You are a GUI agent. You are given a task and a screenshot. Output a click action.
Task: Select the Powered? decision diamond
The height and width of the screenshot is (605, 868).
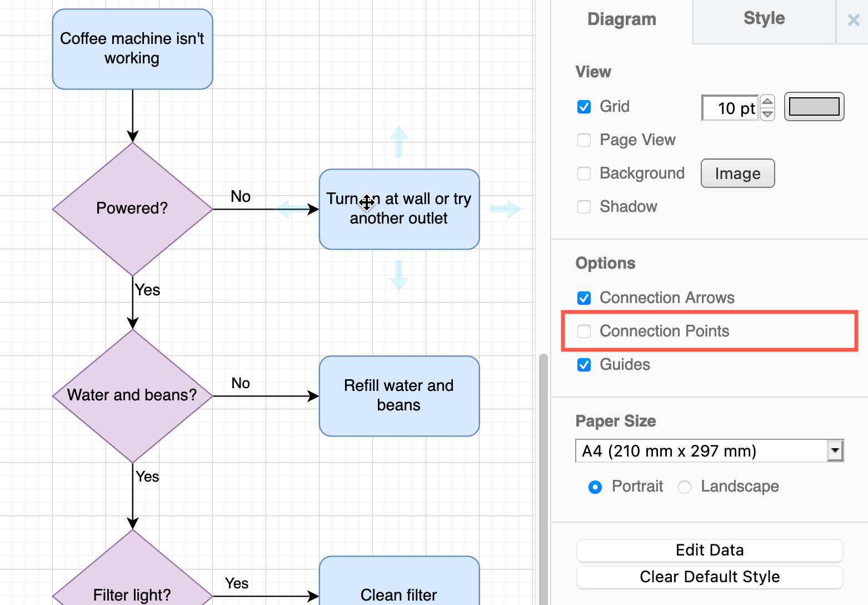[x=132, y=208]
